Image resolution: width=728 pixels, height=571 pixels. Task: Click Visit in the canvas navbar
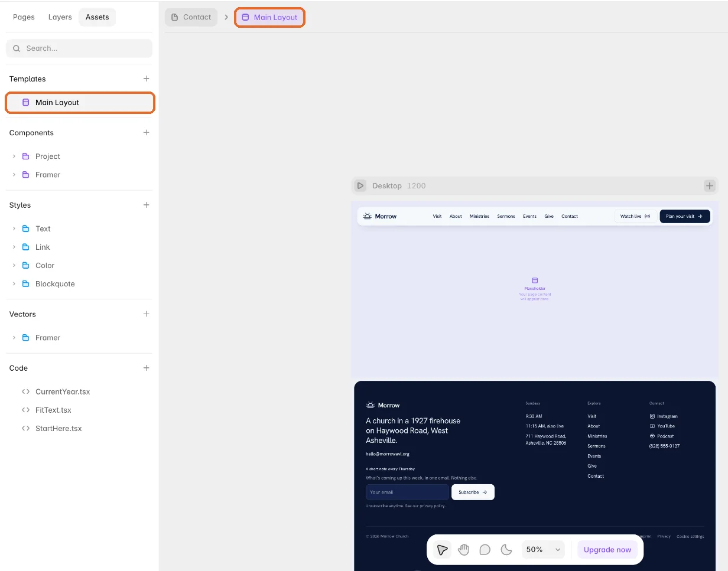[437, 216]
